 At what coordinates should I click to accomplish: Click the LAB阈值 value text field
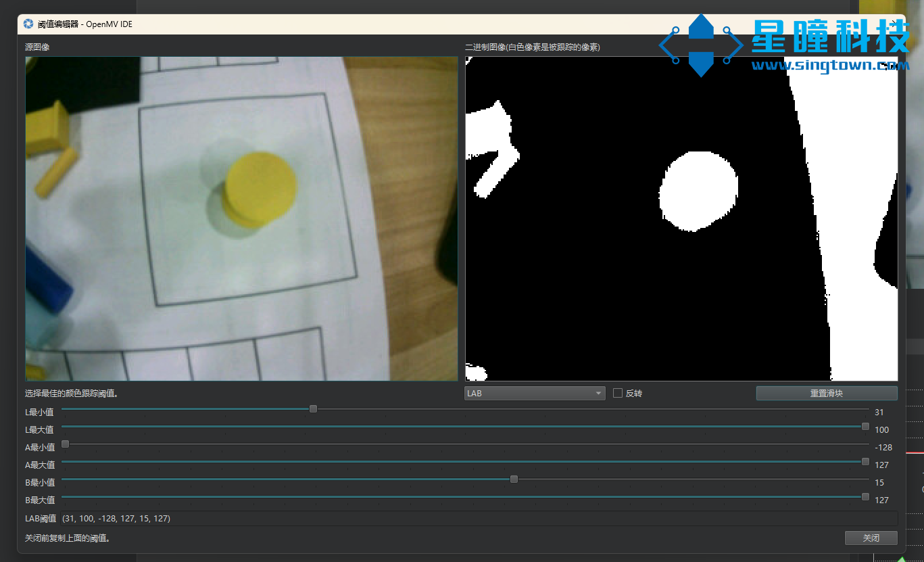pyautogui.click(x=473, y=519)
